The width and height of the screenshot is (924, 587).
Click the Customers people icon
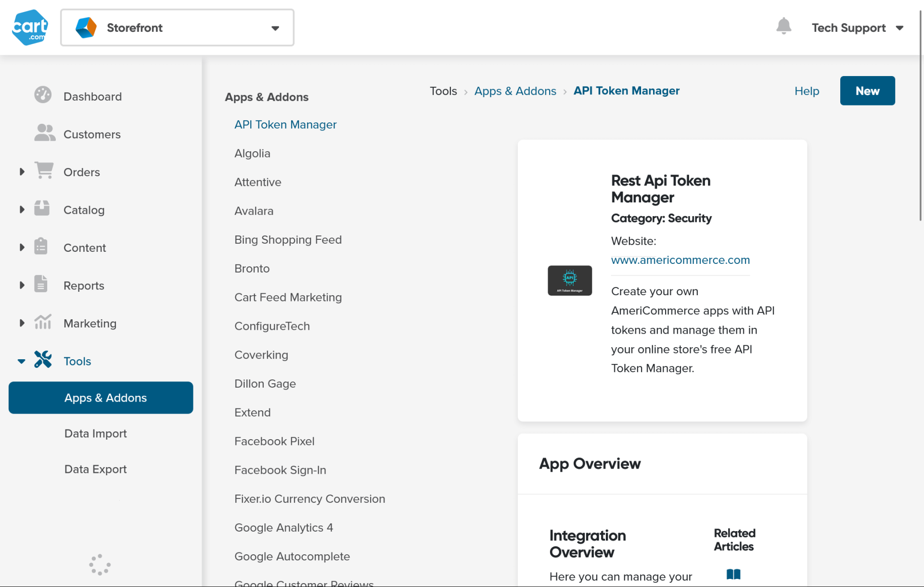45,132
